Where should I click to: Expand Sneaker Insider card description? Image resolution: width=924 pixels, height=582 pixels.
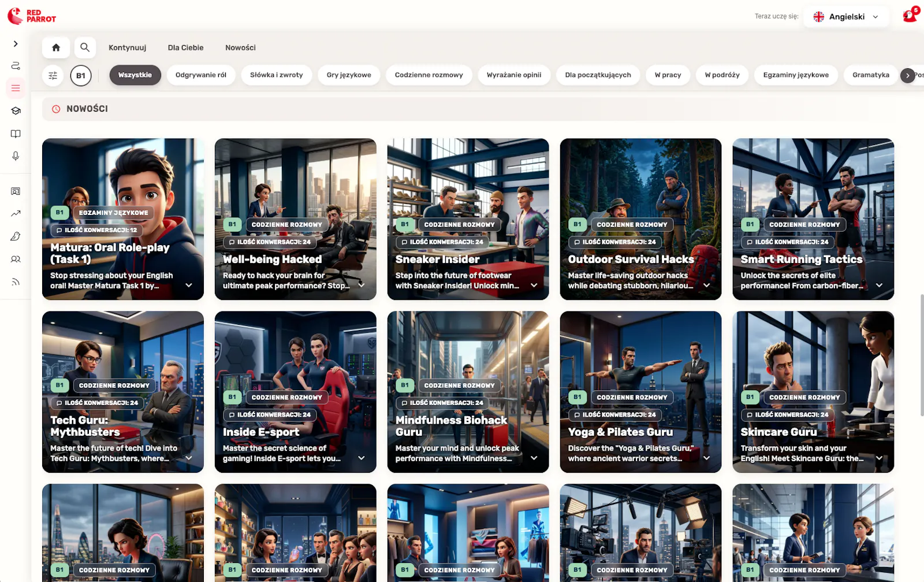coord(534,286)
